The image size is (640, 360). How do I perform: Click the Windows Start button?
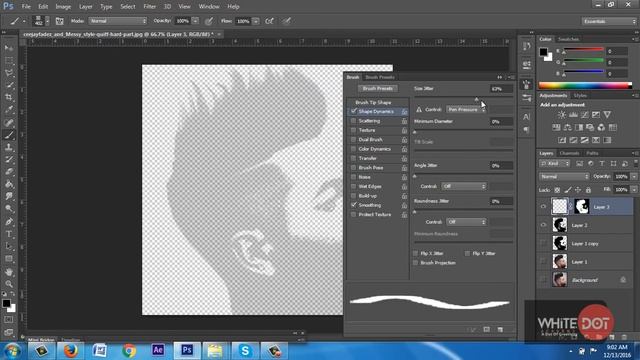[12, 351]
